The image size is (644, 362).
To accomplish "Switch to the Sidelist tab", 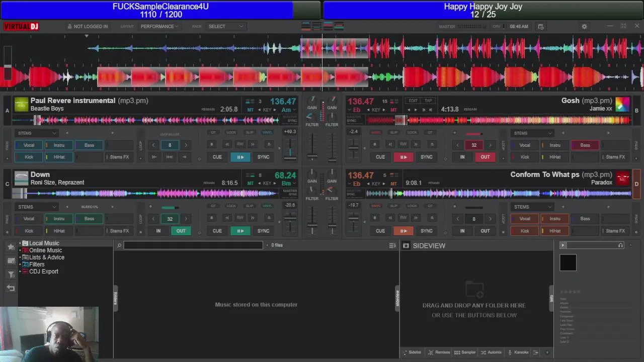I will click(412, 352).
